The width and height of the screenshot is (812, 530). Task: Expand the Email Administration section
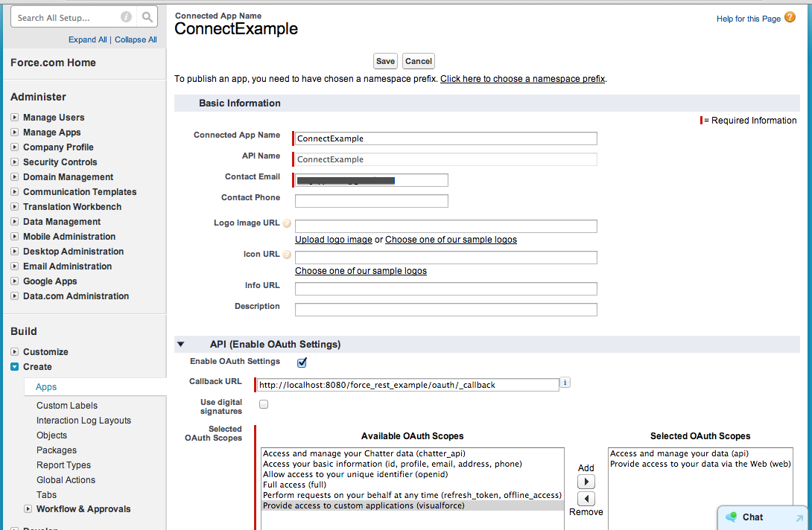click(14, 266)
